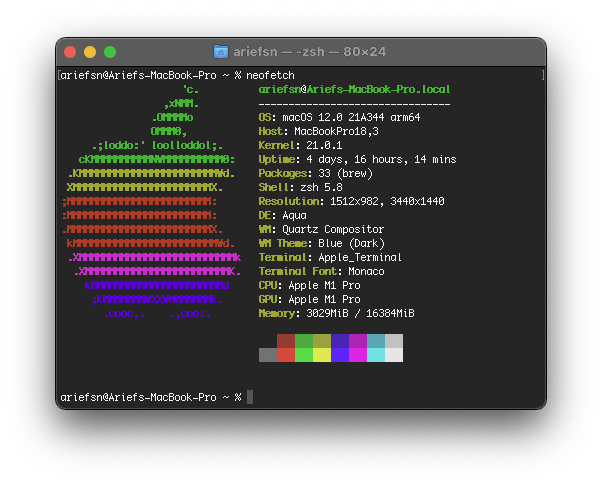Click the folder icon in the title bar
This screenshot has width=602, height=483.
[221, 51]
